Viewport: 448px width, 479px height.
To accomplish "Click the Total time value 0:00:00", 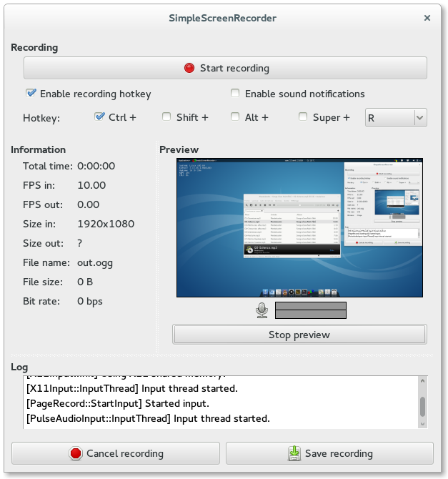I will [x=96, y=166].
